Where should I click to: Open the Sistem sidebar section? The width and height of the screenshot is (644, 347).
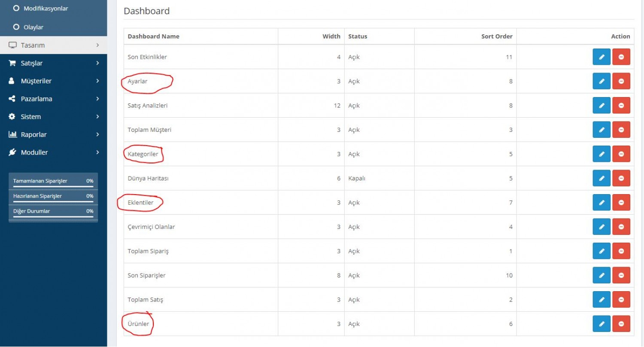54,117
